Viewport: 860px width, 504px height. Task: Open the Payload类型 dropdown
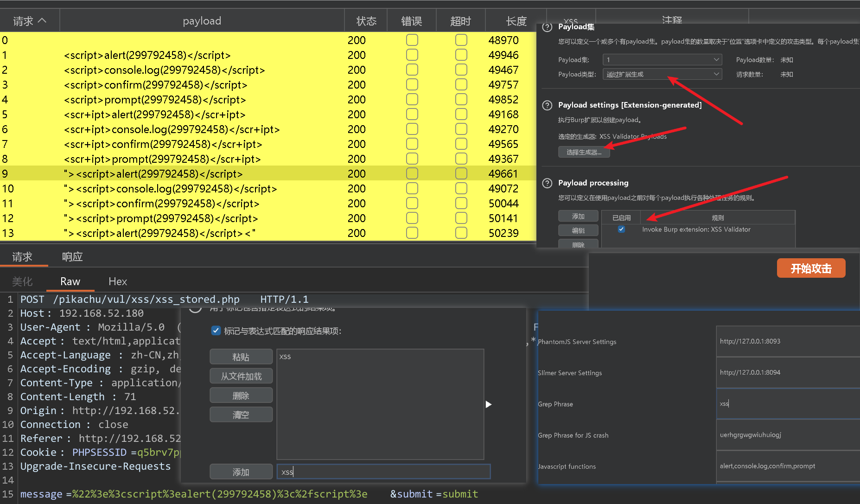click(662, 74)
